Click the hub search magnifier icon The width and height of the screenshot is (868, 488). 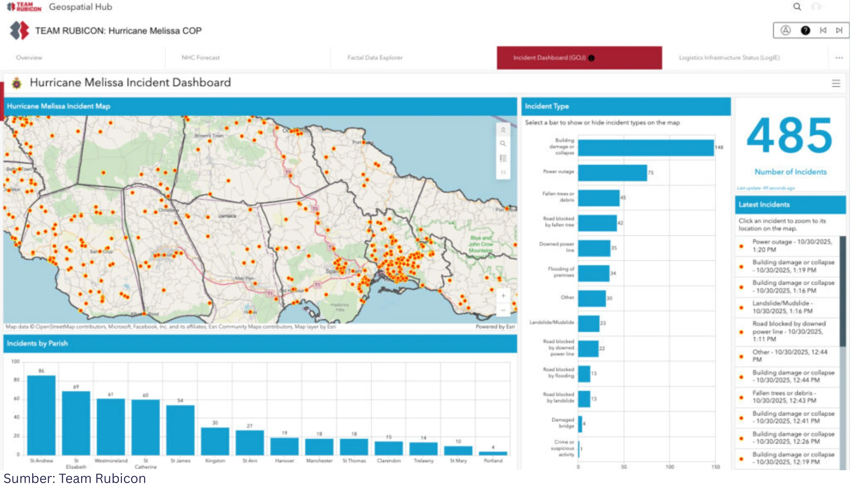[x=797, y=7]
